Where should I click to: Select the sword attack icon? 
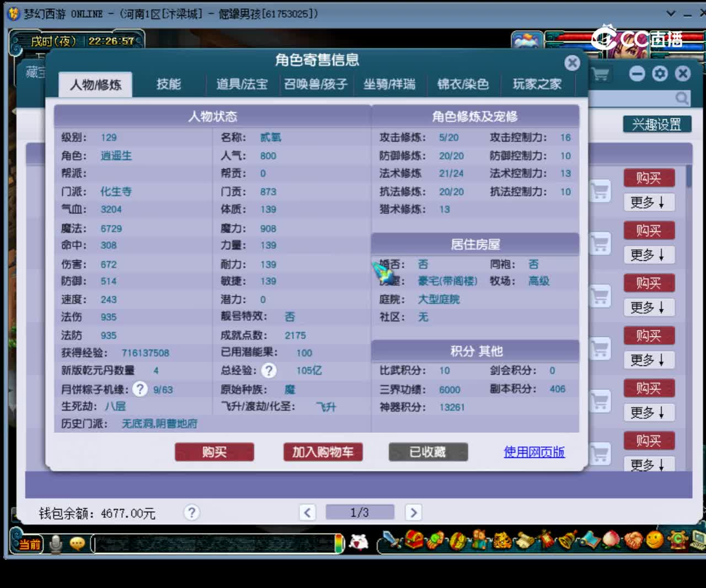click(x=393, y=540)
